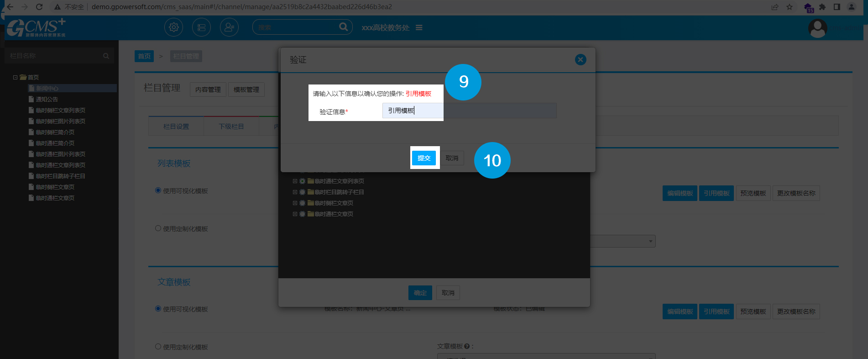This screenshot has width=868, height=359.
Task: Click the 验证信息 input field
Action: (x=469, y=111)
